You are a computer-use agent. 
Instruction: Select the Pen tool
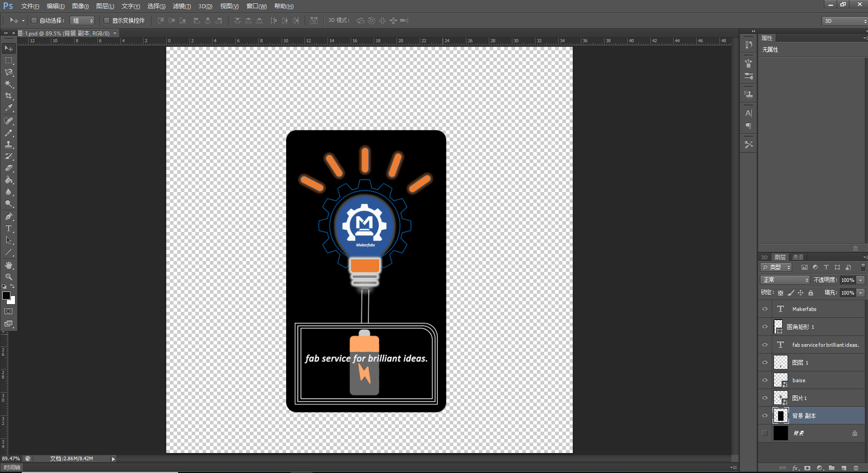(9, 217)
